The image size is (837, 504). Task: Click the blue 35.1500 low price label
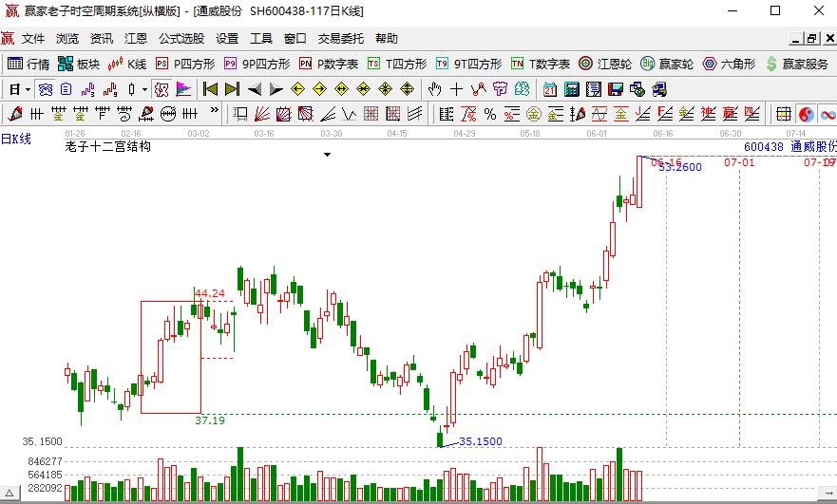click(x=481, y=441)
